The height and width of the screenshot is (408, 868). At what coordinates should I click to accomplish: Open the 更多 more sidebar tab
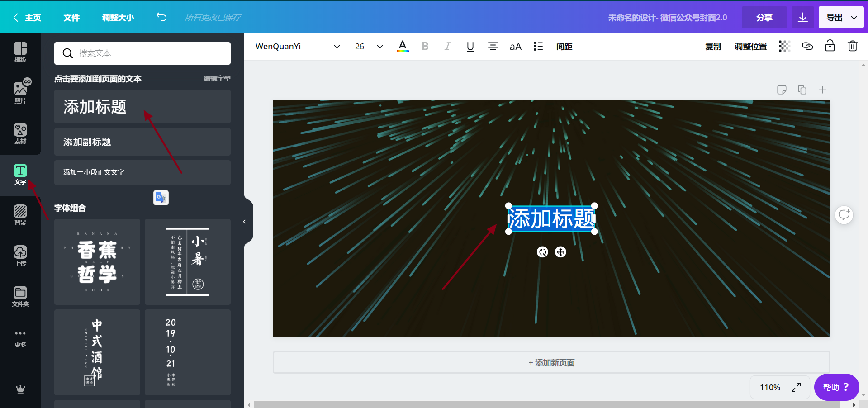[x=20, y=338]
